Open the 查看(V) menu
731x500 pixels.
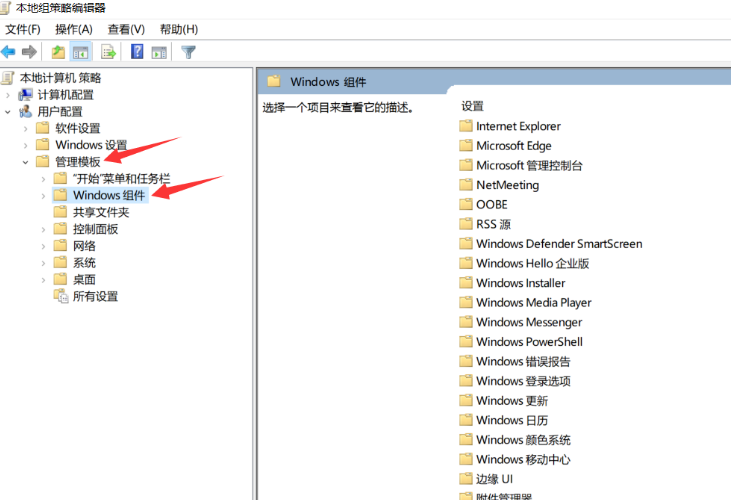click(126, 29)
